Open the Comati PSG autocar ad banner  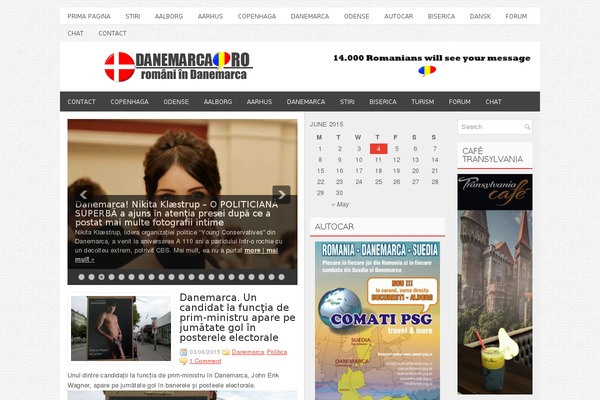377,321
